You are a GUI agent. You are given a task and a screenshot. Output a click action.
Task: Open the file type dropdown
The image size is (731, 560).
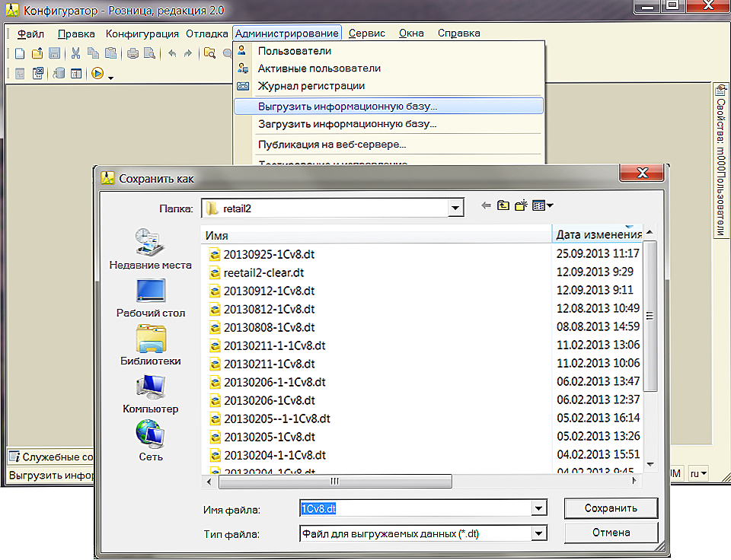(x=539, y=534)
